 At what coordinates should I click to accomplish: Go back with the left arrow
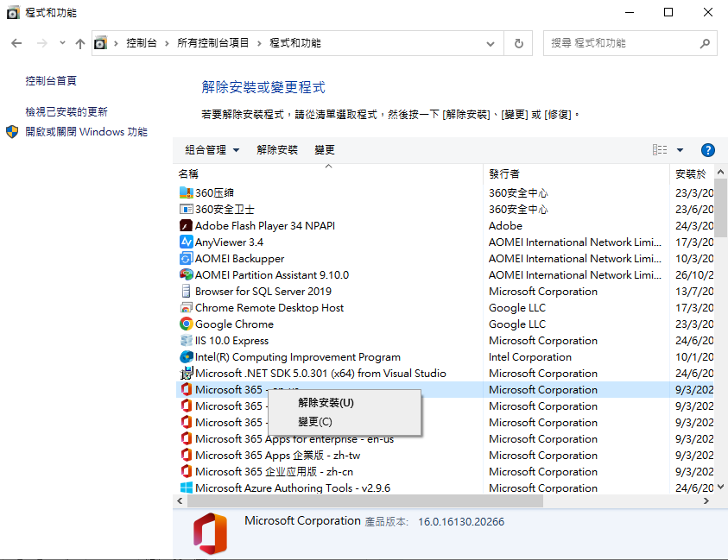coord(16,43)
